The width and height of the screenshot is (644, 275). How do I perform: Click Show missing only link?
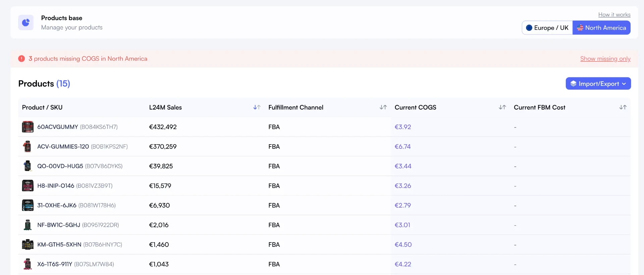(605, 59)
